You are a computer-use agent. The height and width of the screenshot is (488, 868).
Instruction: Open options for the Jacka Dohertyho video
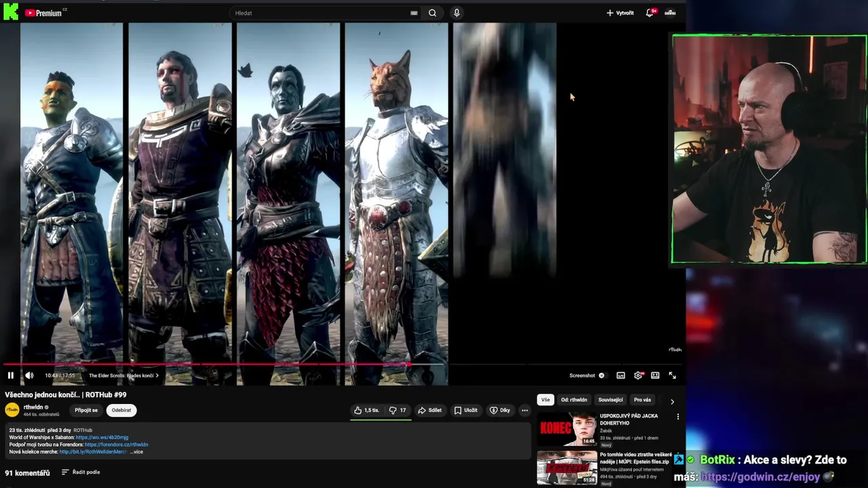pos(677,417)
